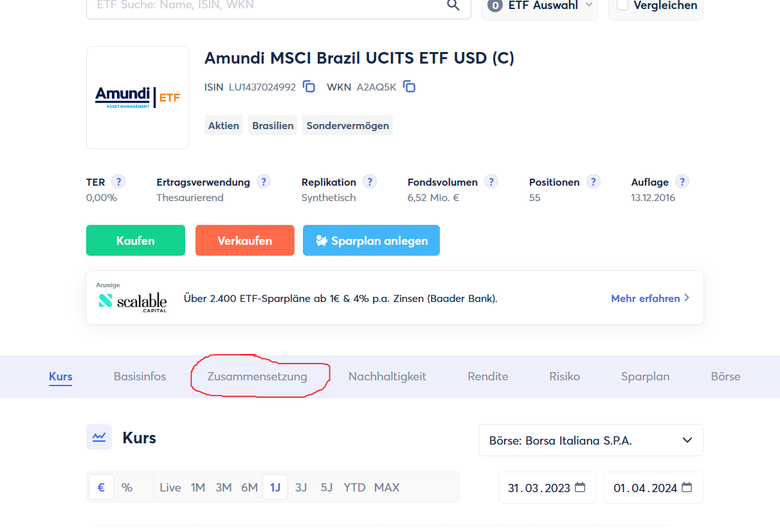Switch chart to percent display

[127, 488]
